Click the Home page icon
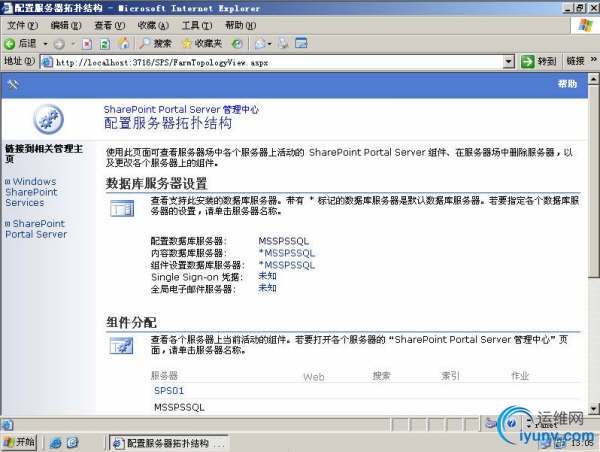Image resolution: width=600 pixels, height=452 pixels. coord(123,44)
